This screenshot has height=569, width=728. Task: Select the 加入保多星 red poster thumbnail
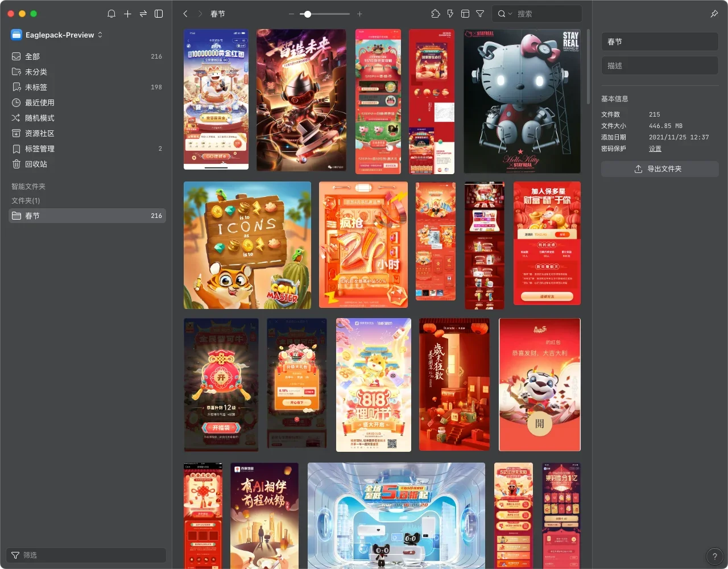point(547,244)
